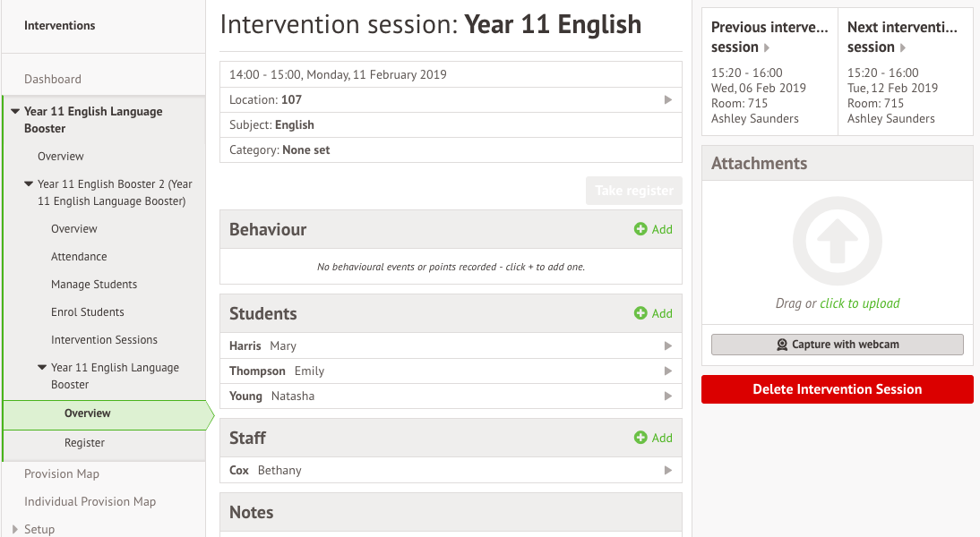Open Enrol Students in the sidebar
This screenshot has height=537, width=980.
(88, 311)
